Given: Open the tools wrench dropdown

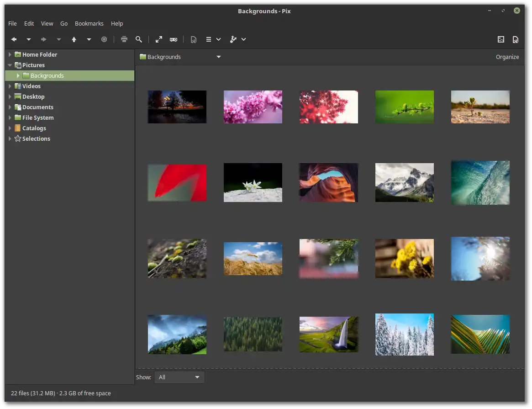Looking at the screenshot, I should tap(237, 40).
